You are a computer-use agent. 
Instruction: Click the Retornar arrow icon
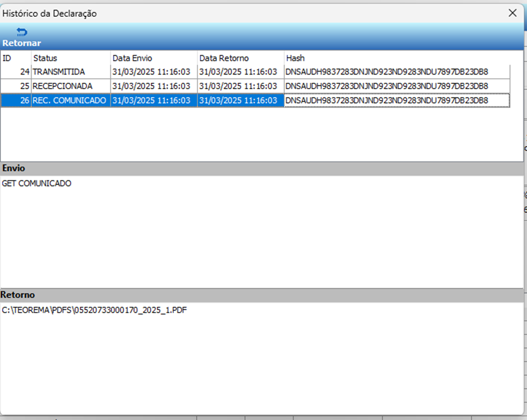point(22,32)
